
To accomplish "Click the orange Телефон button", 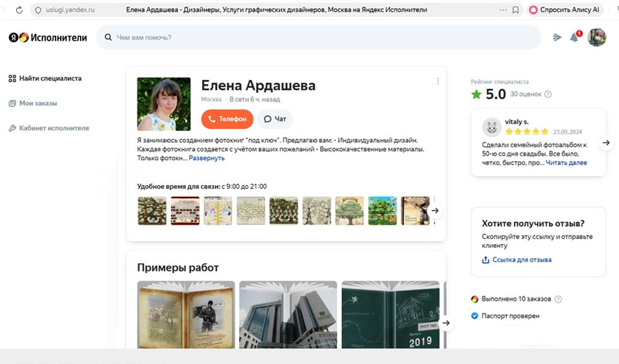I will point(227,119).
